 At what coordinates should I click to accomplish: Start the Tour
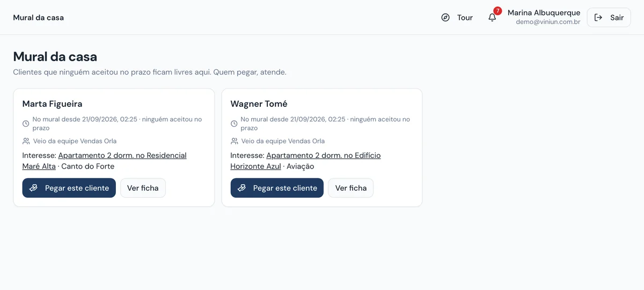tap(457, 18)
